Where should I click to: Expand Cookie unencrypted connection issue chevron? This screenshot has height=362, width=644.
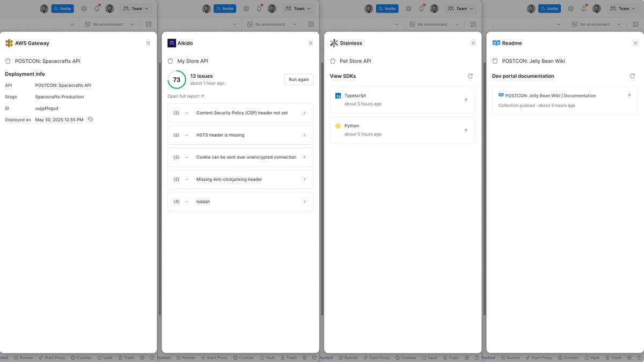pyautogui.click(x=304, y=157)
